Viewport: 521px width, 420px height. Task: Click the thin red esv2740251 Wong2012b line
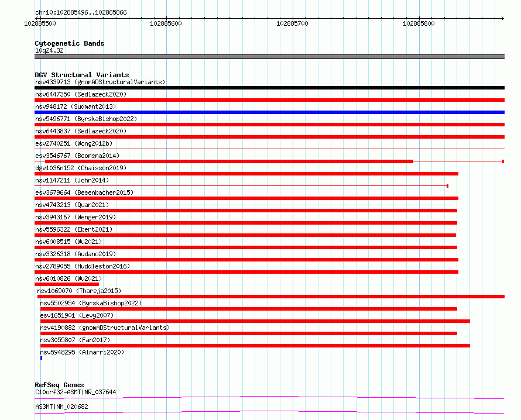(x=269, y=149)
